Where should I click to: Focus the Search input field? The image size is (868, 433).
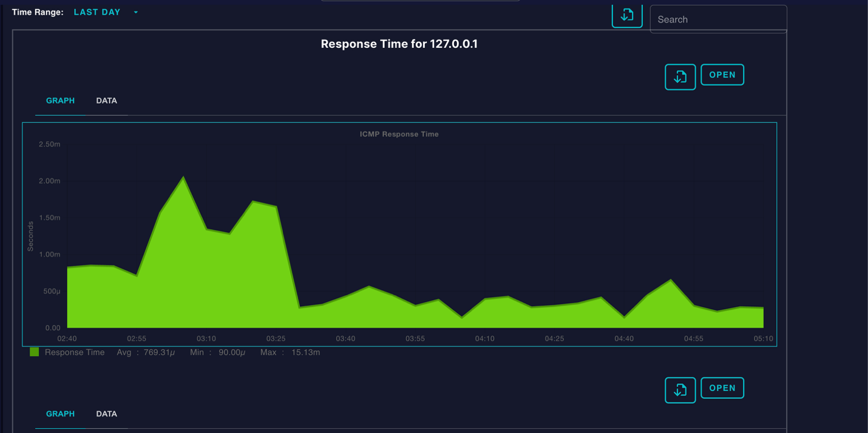point(719,19)
